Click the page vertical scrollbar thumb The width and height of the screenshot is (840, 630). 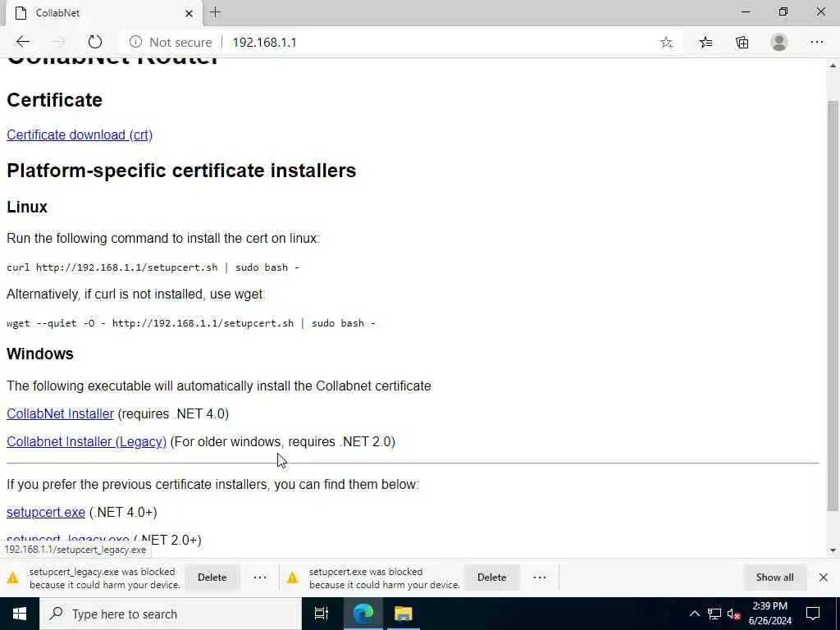point(833,305)
